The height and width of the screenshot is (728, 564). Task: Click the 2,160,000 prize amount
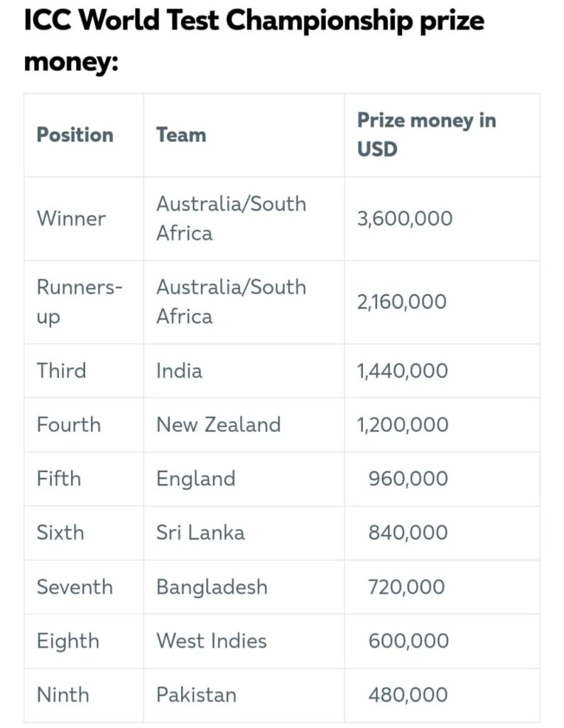click(x=401, y=302)
